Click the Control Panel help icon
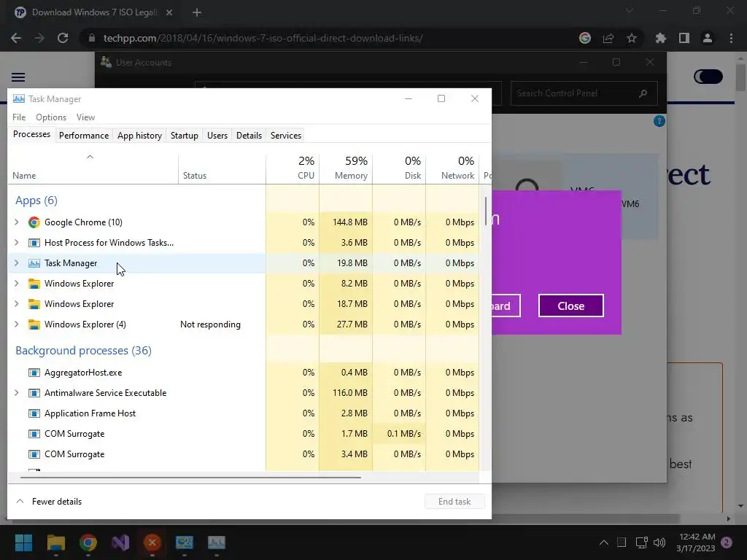Image resolution: width=747 pixels, height=560 pixels. [x=659, y=121]
